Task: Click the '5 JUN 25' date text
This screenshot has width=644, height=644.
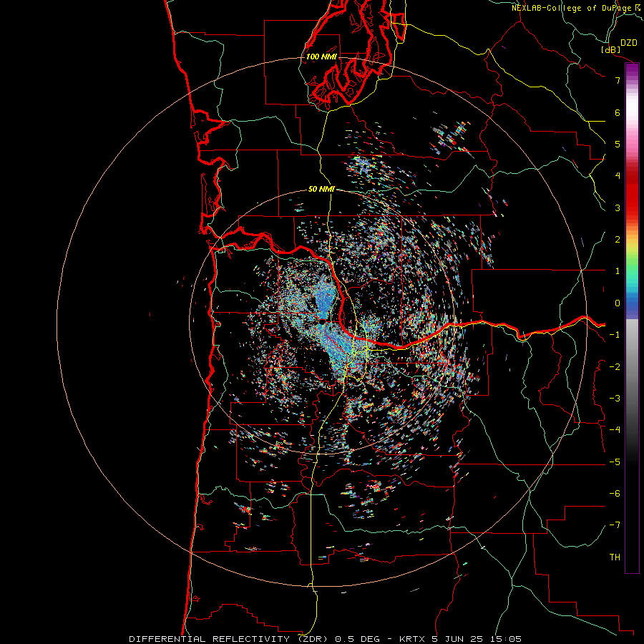Action: 457,639
